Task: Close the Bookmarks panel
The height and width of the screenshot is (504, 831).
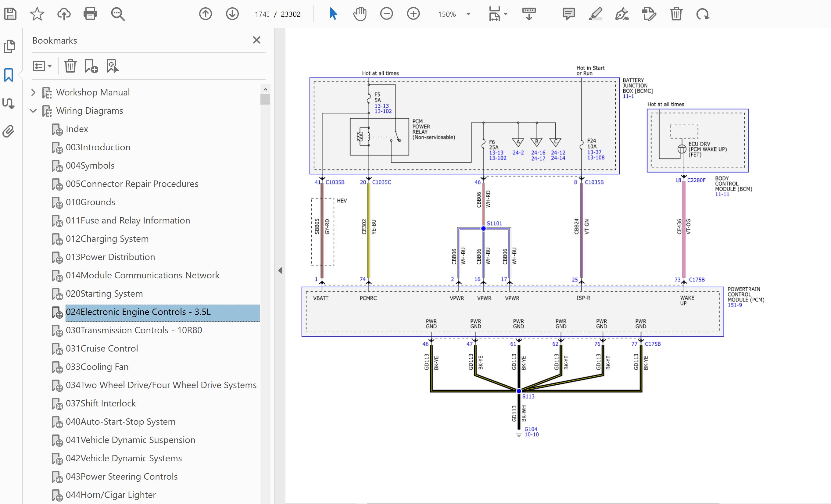Action: 257,40
